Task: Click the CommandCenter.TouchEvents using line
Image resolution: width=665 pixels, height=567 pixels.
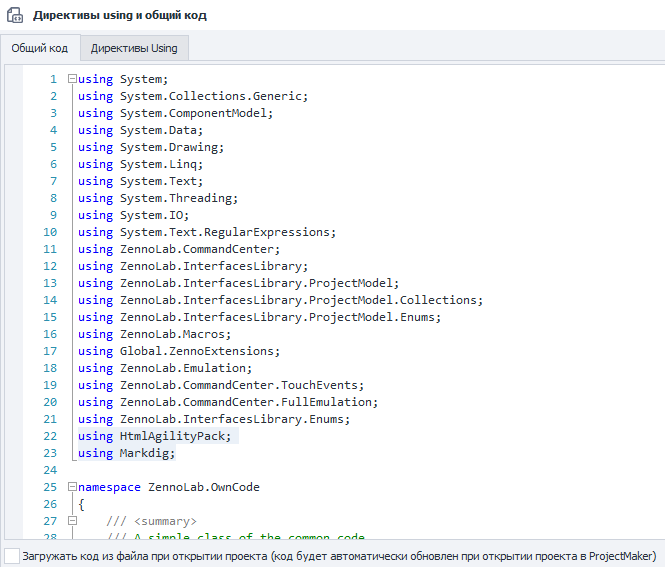Action: pyautogui.click(x=221, y=385)
